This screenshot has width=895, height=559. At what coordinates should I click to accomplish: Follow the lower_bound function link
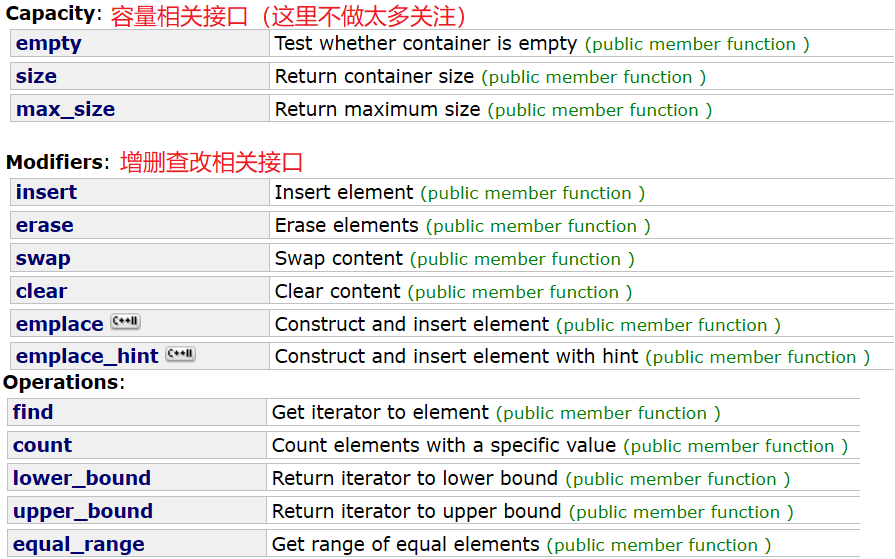tap(82, 478)
